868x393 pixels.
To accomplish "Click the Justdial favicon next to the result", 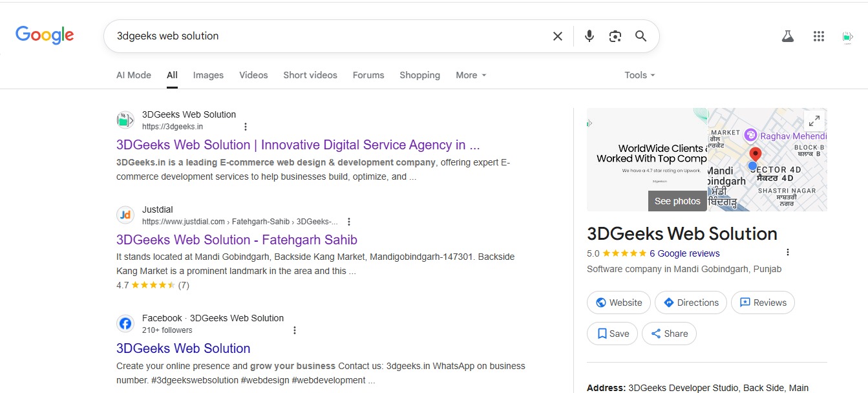I will coord(125,215).
